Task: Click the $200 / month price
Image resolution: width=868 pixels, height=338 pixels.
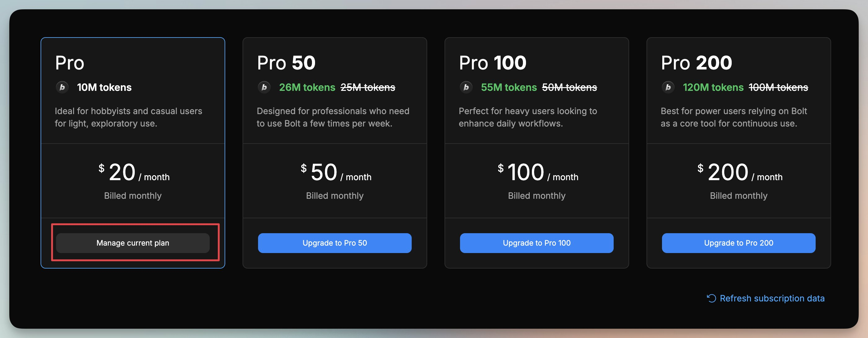Action: coord(740,172)
